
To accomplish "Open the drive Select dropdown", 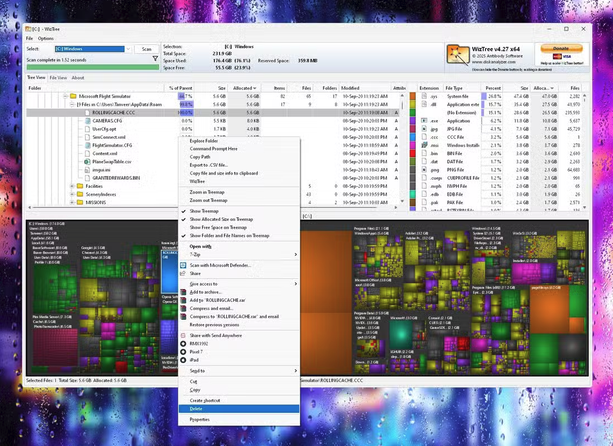I will coord(128,49).
